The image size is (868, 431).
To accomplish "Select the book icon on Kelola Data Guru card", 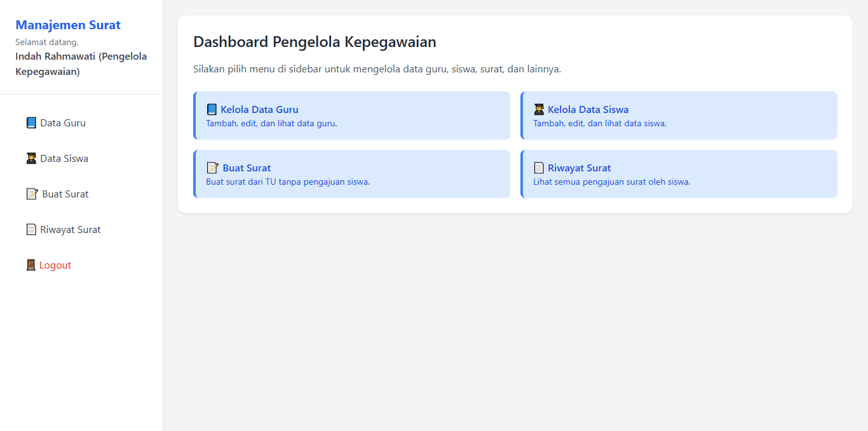I will pos(212,109).
